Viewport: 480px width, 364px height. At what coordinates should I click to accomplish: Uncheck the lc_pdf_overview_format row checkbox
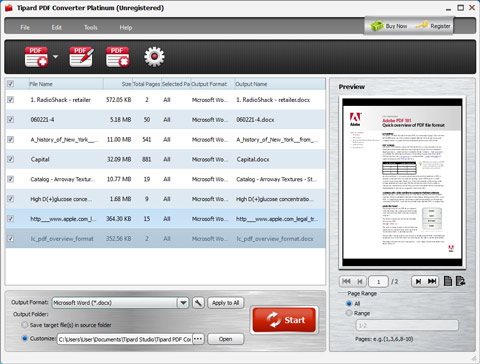coord(11,238)
